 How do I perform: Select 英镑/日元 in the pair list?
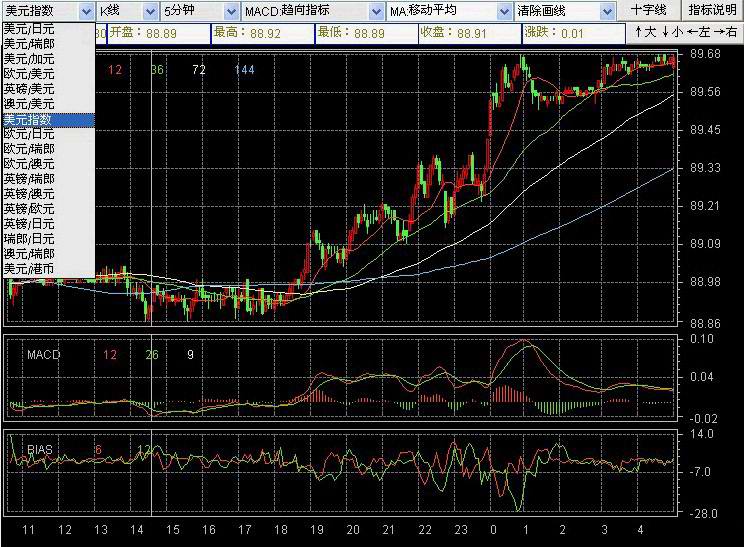point(48,224)
